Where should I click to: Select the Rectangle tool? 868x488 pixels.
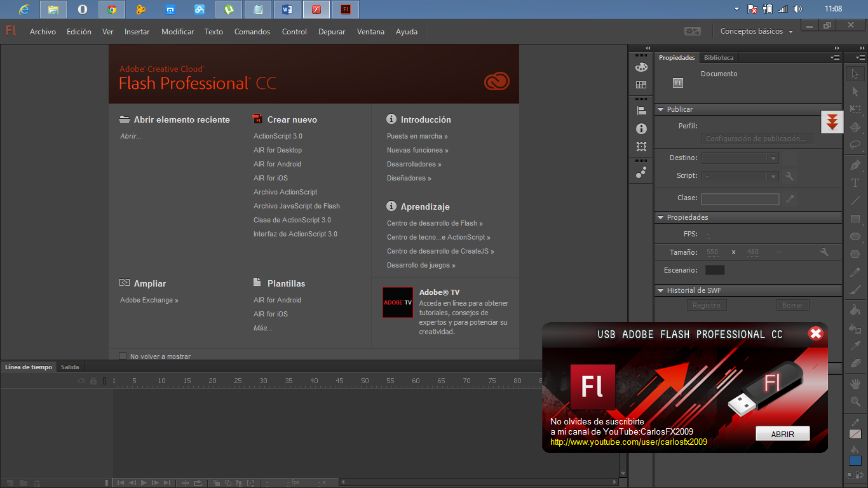855,219
